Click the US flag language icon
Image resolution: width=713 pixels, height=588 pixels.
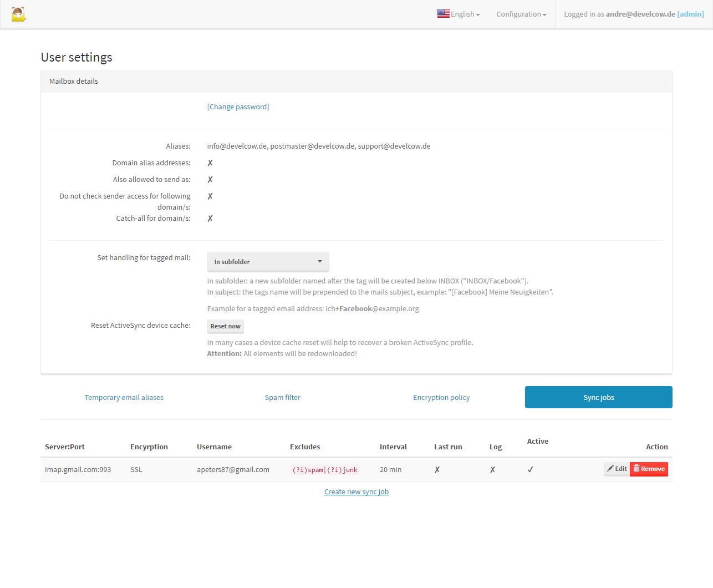443,13
